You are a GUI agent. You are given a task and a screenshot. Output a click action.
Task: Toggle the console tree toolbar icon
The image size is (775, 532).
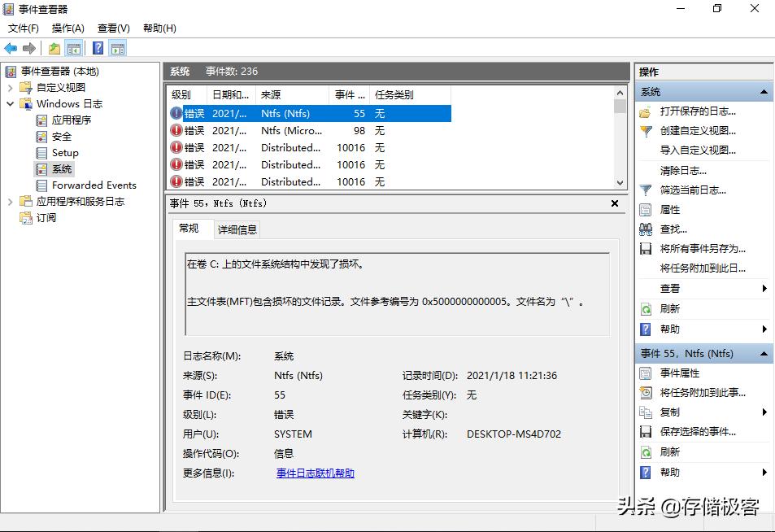(x=74, y=48)
